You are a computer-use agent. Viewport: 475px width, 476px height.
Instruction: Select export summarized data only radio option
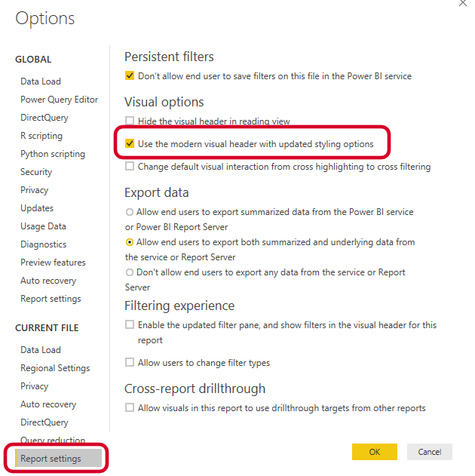(x=129, y=211)
